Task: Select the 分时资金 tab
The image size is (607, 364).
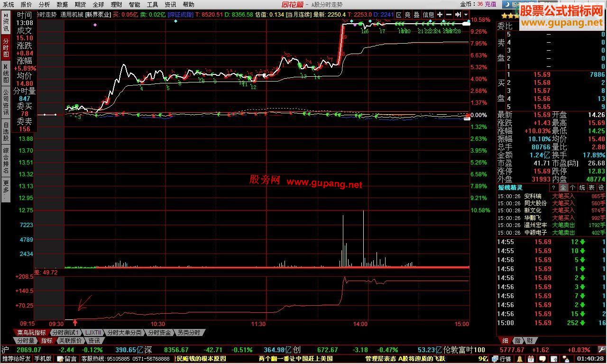Action: click(x=159, y=333)
